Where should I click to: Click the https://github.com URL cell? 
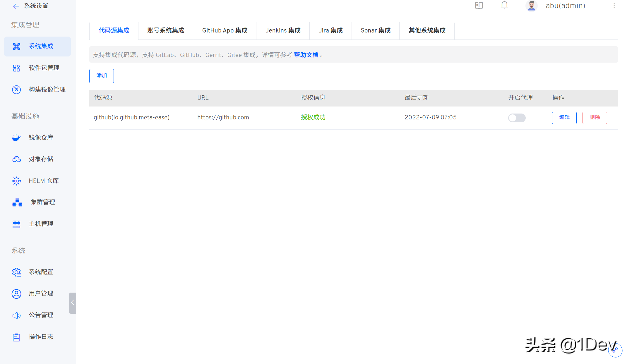point(223,118)
